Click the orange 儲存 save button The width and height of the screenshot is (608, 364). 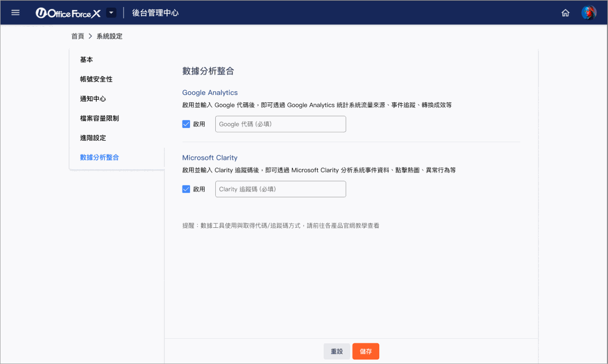click(366, 351)
